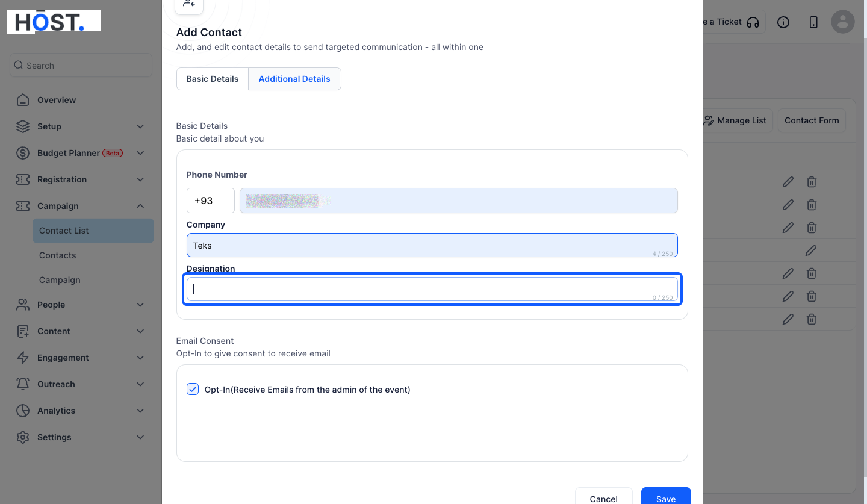
Task: Expand the Content chevron
Action: tap(140, 331)
